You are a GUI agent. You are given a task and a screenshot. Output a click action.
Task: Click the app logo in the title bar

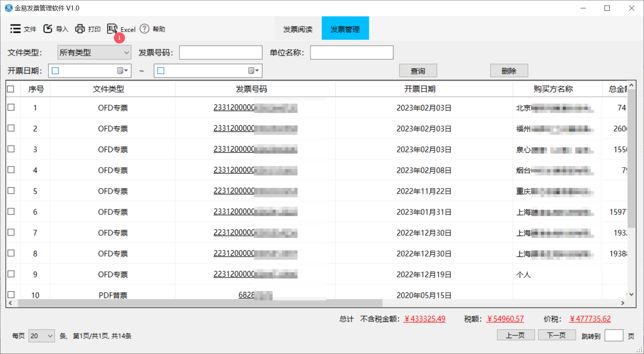[8, 8]
